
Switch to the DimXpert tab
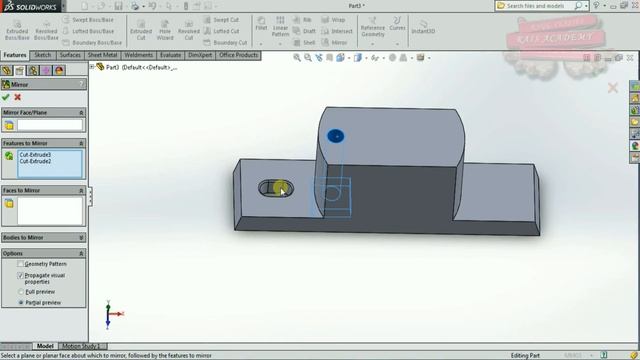click(200, 55)
